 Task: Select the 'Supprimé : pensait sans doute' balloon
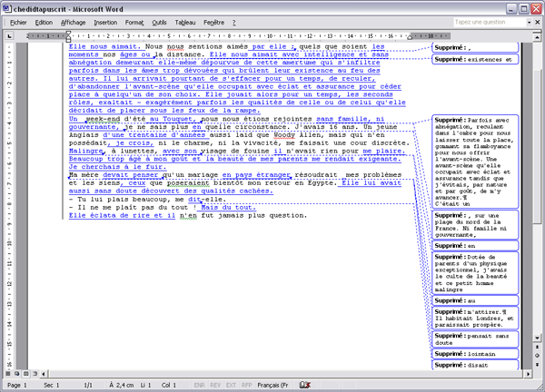click(x=475, y=339)
